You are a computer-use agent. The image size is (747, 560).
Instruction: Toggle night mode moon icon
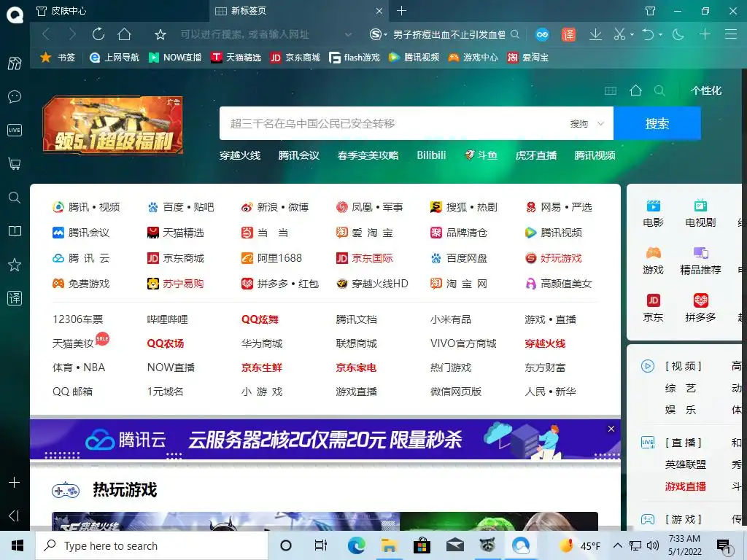tap(678, 34)
